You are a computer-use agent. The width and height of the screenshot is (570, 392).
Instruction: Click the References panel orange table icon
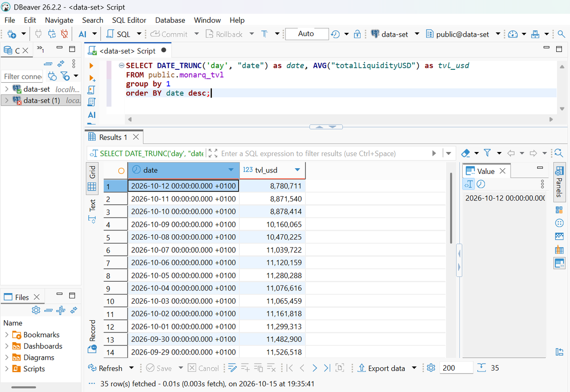click(x=559, y=250)
